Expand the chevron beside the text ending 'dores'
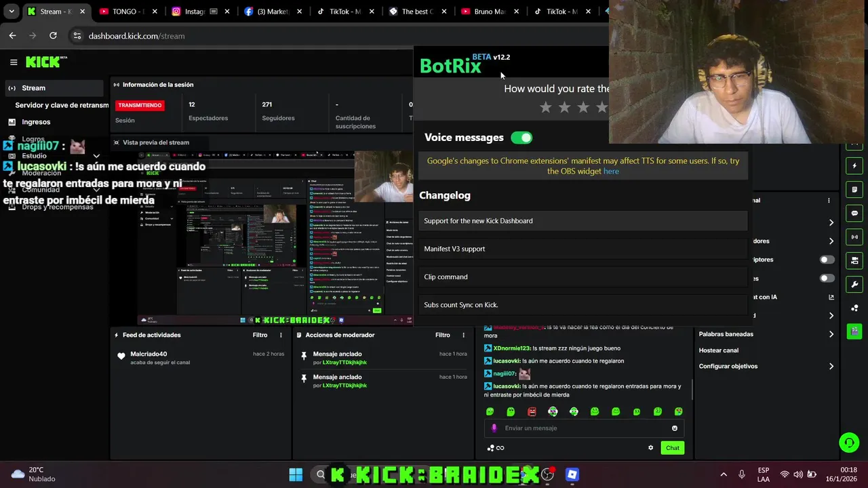This screenshot has height=488, width=868. coord(831,241)
